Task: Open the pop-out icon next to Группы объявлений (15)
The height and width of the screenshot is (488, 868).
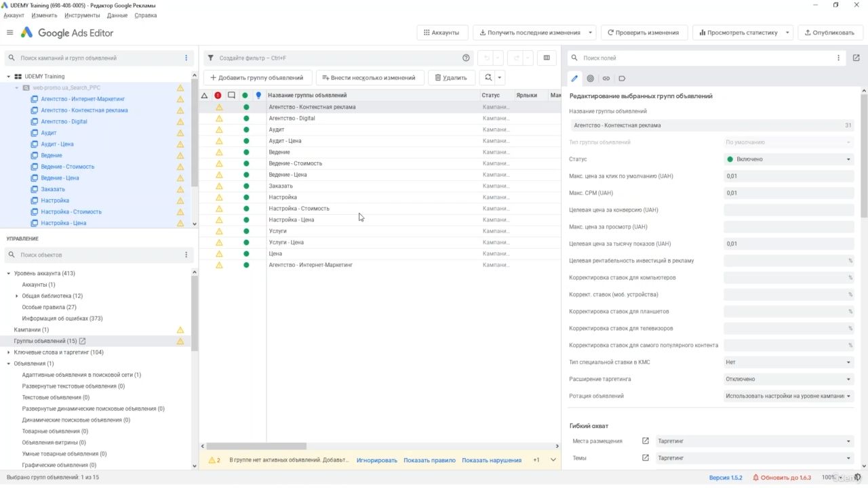Action: tap(83, 341)
